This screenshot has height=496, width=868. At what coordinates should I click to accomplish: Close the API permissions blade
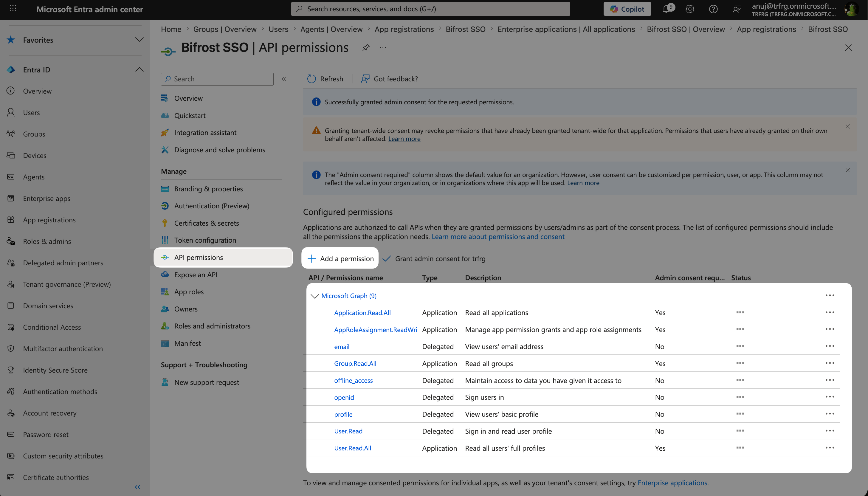848,48
